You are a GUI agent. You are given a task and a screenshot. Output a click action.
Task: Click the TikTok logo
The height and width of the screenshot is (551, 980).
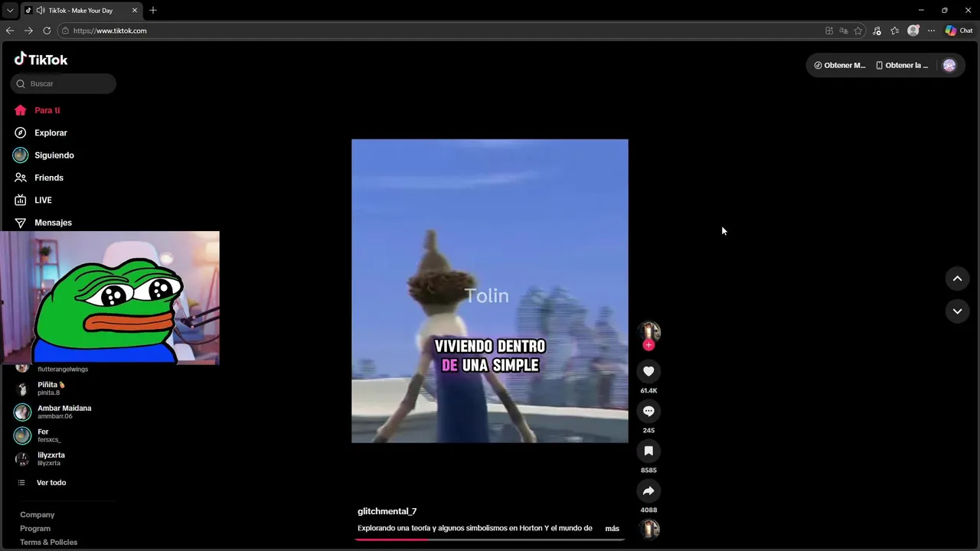[x=41, y=59]
